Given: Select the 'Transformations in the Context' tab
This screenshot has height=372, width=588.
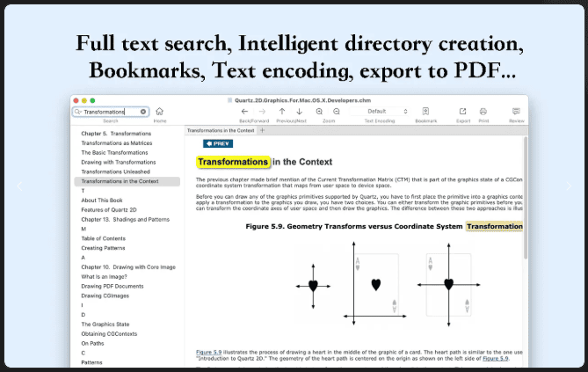Looking at the screenshot, I should coord(221,130).
